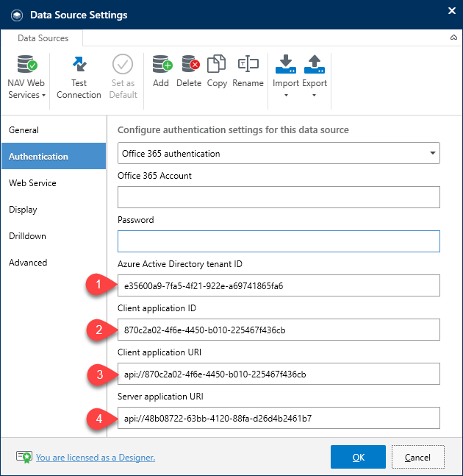Image resolution: width=463 pixels, height=476 pixels.
Task: Click the Server application URI field
Action: (x=279, y=418)
